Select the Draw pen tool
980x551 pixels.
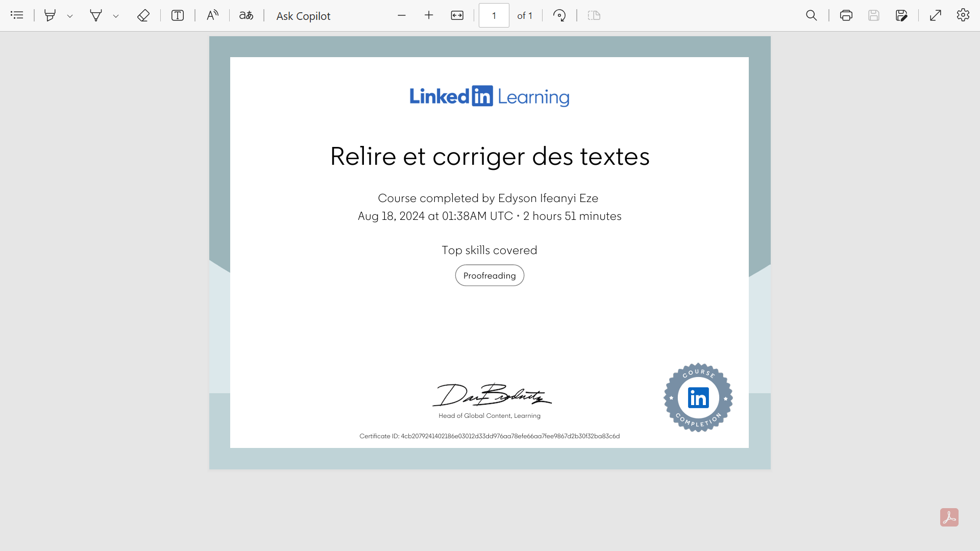click(96, 15)
